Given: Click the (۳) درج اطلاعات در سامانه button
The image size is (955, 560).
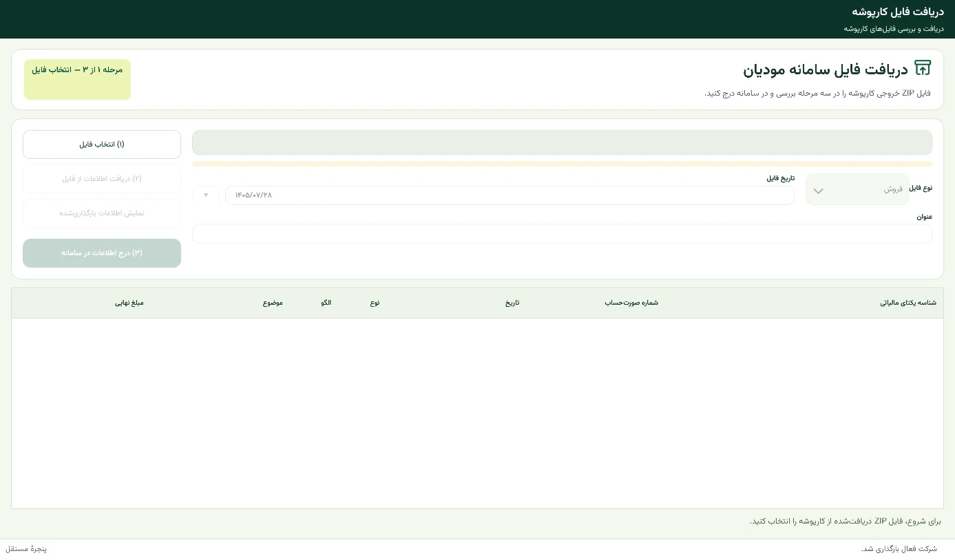Looking at the screenshot, I should click(x=102, y=253).
